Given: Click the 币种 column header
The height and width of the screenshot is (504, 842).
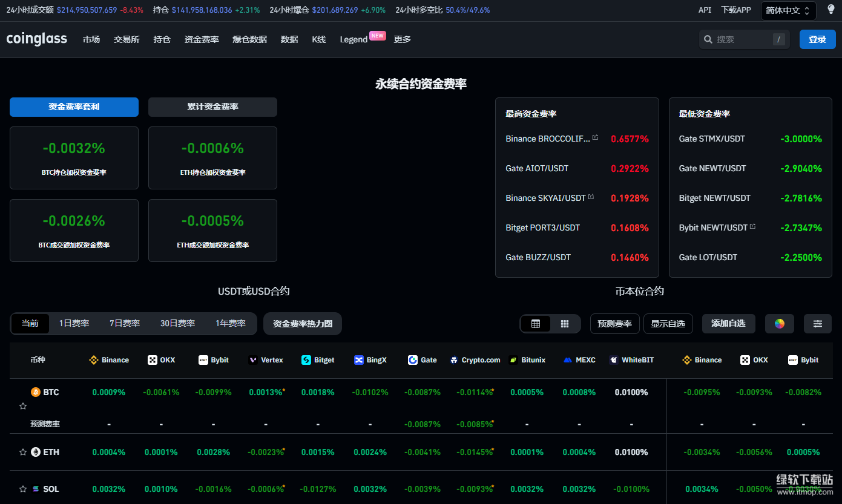Looking at the screenshot, I should (38, 360).
